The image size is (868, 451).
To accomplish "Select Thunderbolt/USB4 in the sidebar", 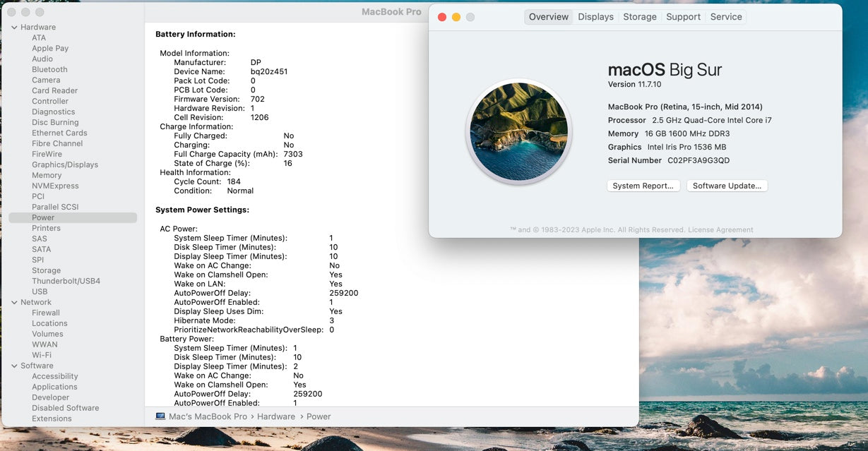I will (66, 281).
